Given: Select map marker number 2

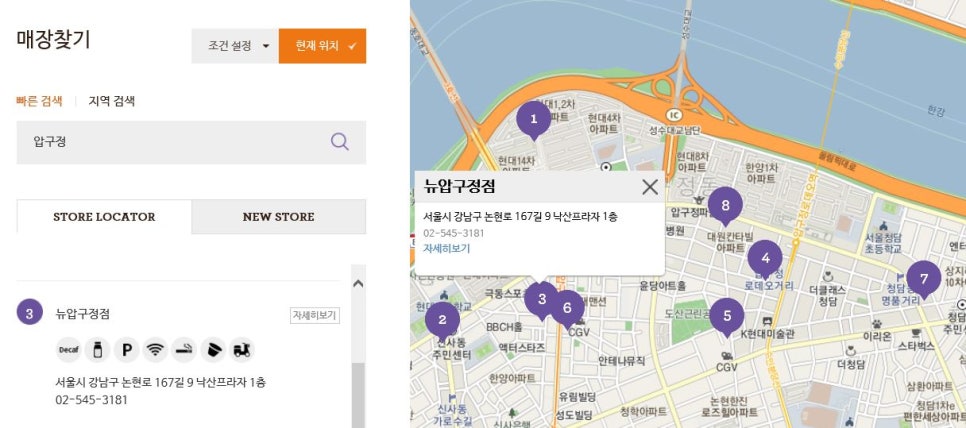Looking at the screenshot, I should pos(442,321).
